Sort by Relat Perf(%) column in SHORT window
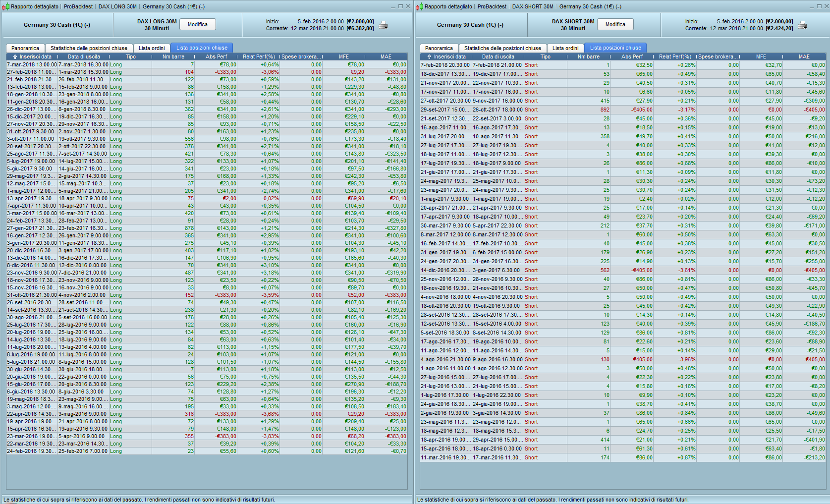Image resolution: width=830 pixels, height=504 pixels. click(675, 57)
